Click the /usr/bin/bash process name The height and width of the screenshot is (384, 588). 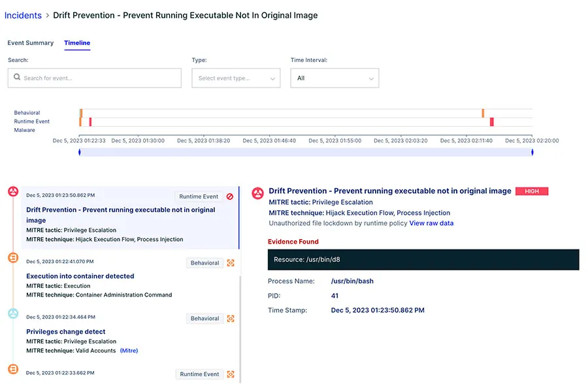coord(352,281)
